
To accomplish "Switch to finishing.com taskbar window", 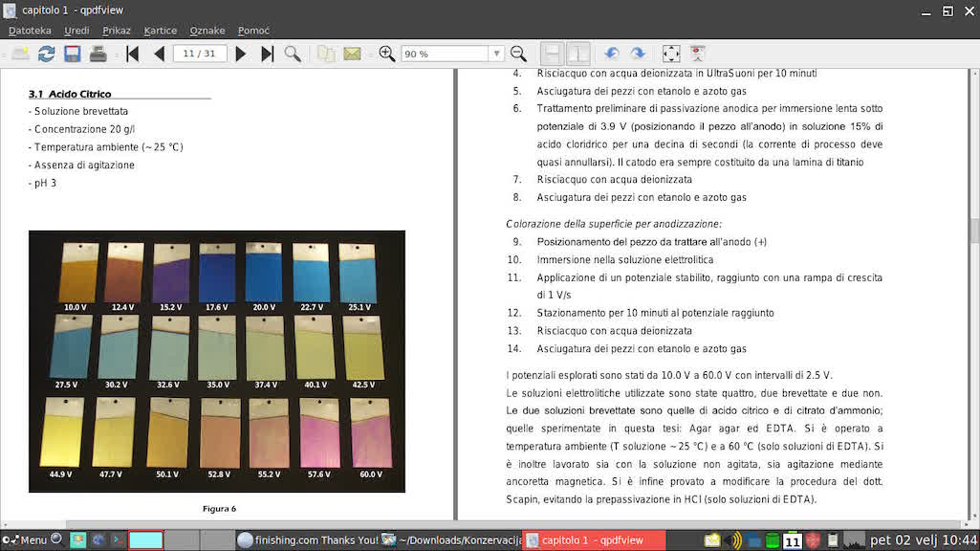I will [307, 540].
